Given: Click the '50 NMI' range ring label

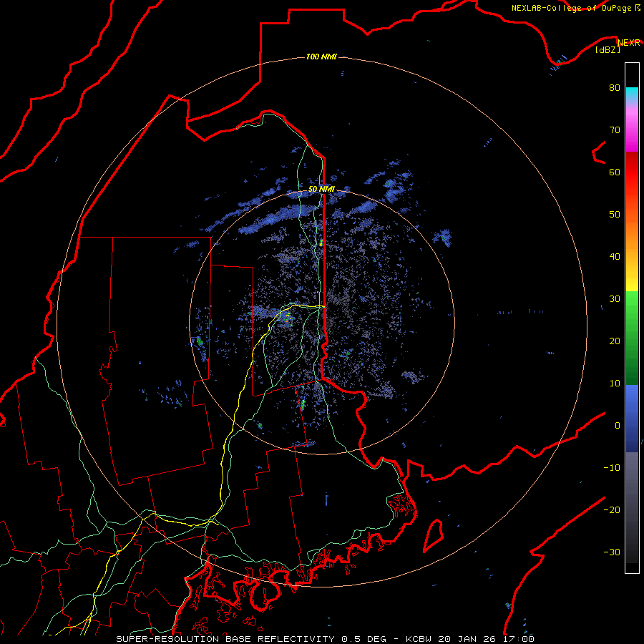Looking at the screenshot, I should tap(321, 189).
